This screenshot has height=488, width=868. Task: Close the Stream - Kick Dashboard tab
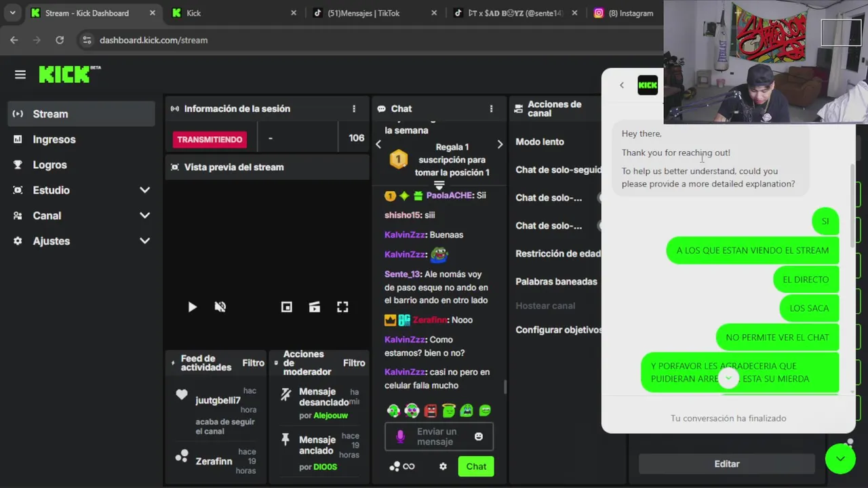click(x=152, y=13)
